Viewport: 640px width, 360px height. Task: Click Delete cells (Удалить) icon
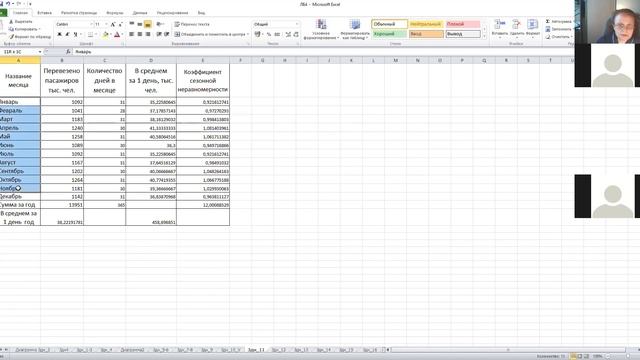tap(517, 28)
